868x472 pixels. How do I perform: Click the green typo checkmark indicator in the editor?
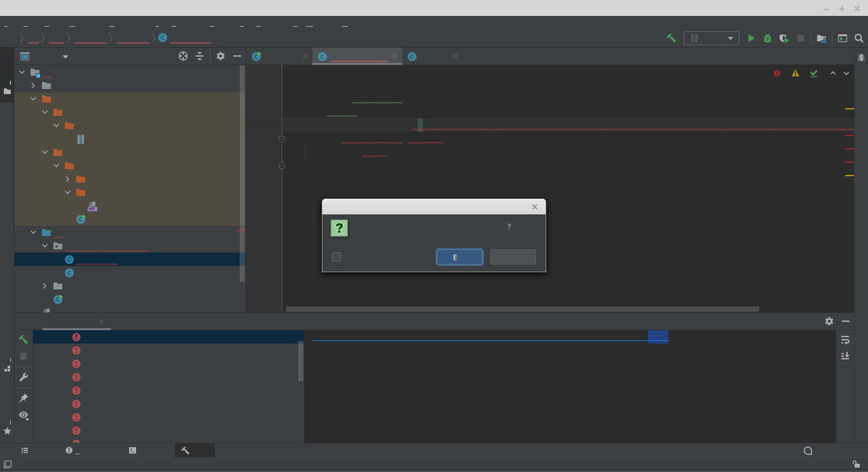[x=814, y=73]
